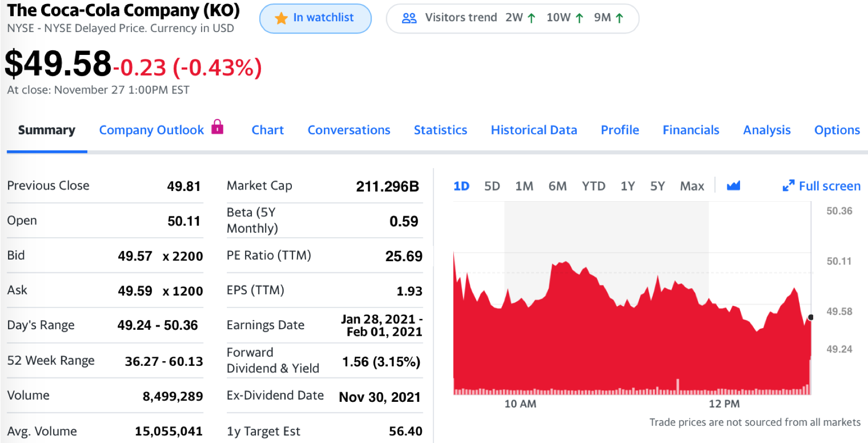Click the 50.36 chart axis label

[x=839, y=211]
